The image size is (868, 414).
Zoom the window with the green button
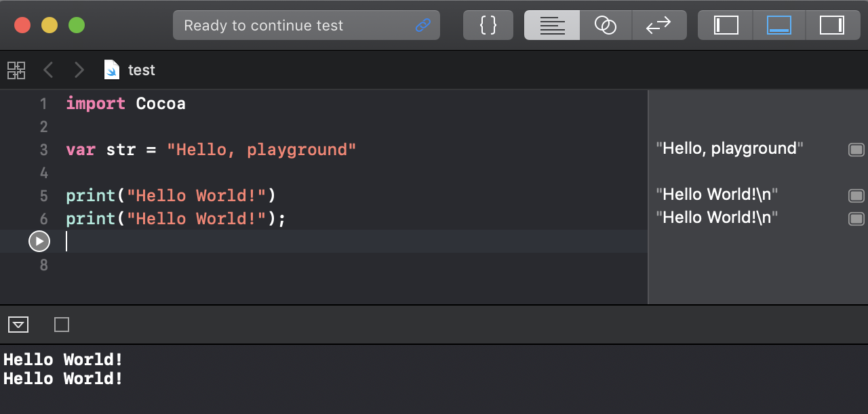point(77,25)
